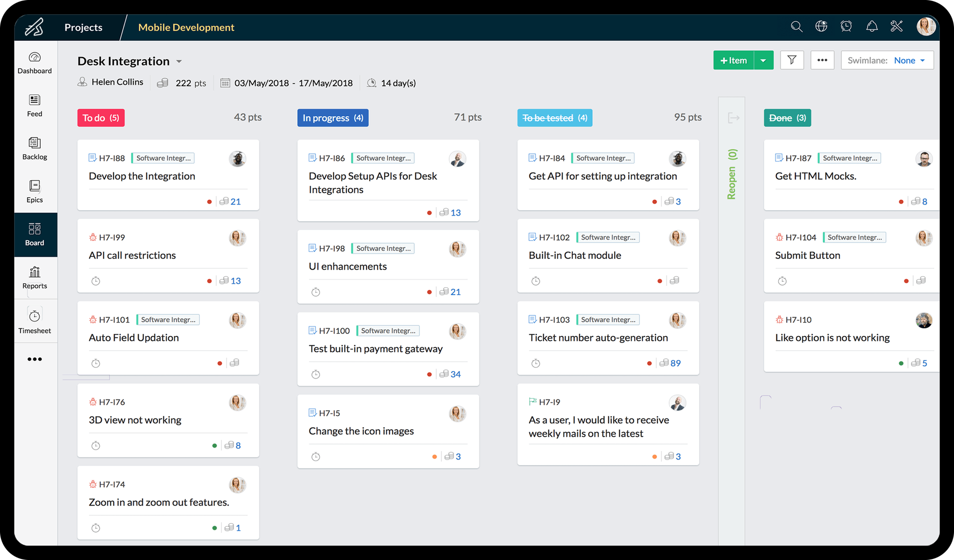Image resolution: width=954 pixels, height=560 pixels.
Task: Open the three-dots more options button
Action: [x=822, y=60]
